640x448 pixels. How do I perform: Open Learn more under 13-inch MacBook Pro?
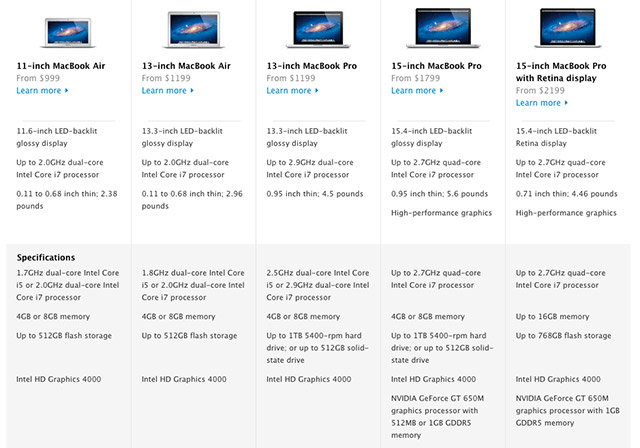[289, 91]
